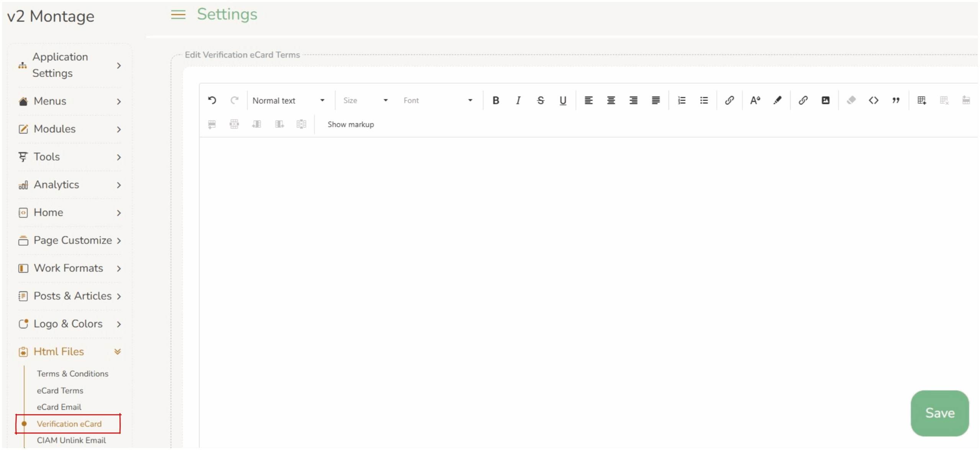Screen dimensions: 980x450
Task: Apply Strikethrough formatting
Action: 540,100
